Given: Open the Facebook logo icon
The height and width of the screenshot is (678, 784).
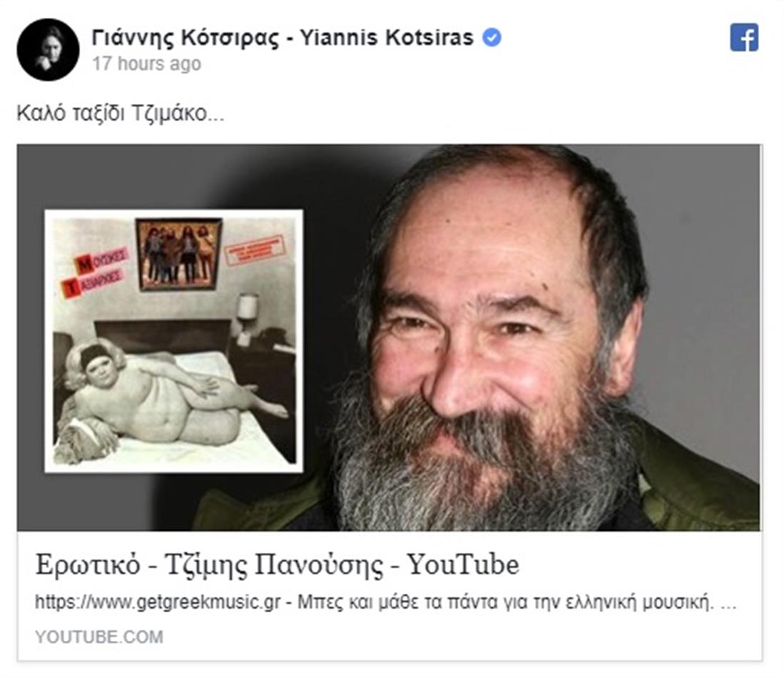Looking at the screenshot, I should [744, 38].
